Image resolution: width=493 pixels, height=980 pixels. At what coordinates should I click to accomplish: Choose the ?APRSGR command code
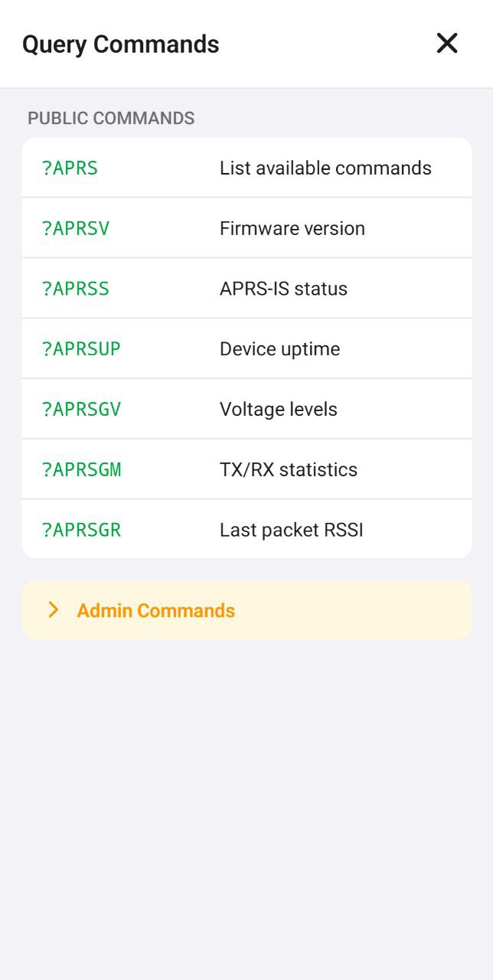tap(81, 530)
